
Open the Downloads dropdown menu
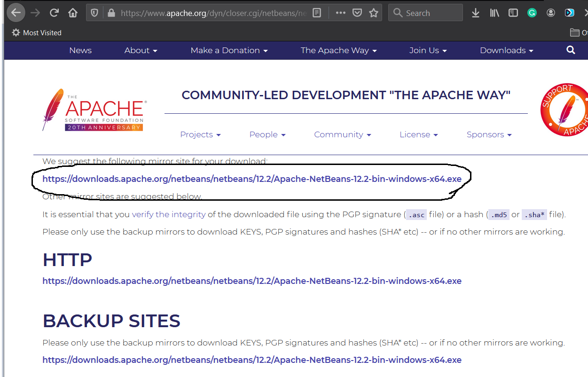506,50
